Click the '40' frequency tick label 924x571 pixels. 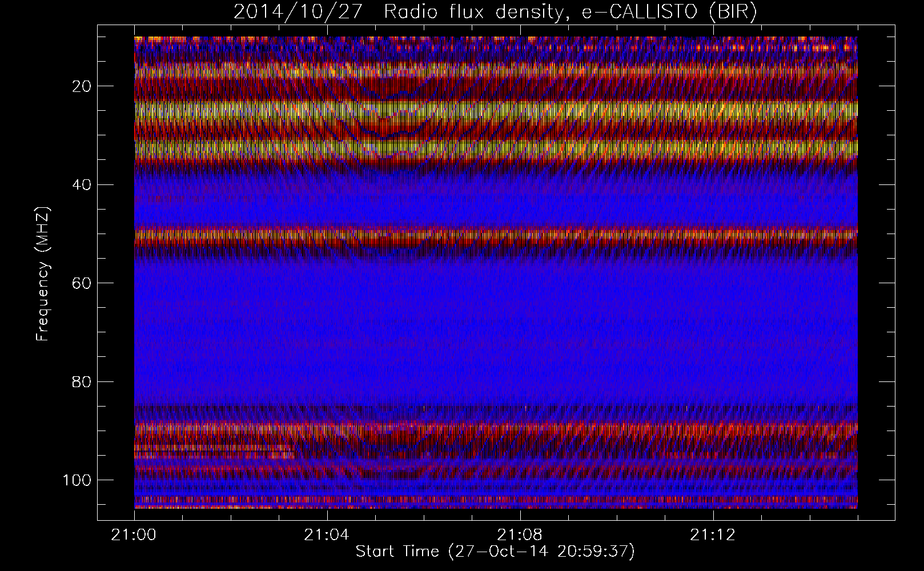click(x=81, y=184)
